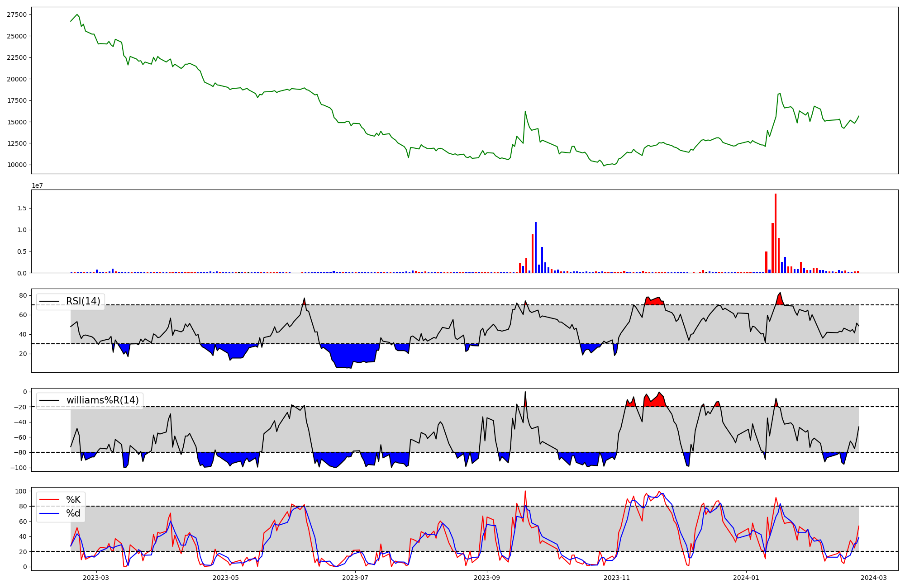905x588 pixels.
Task: Click the 22500 price axis label
Action: coord(16,57)
